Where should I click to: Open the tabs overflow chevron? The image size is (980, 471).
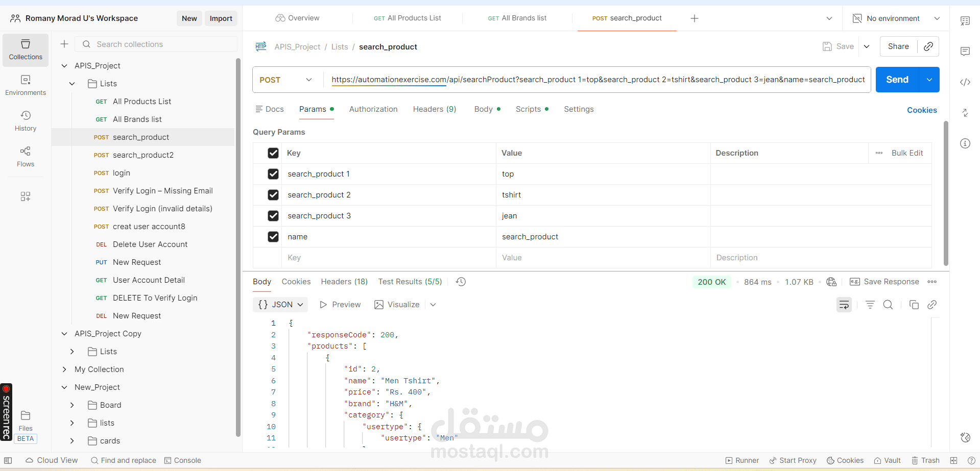tap(829, 18)
